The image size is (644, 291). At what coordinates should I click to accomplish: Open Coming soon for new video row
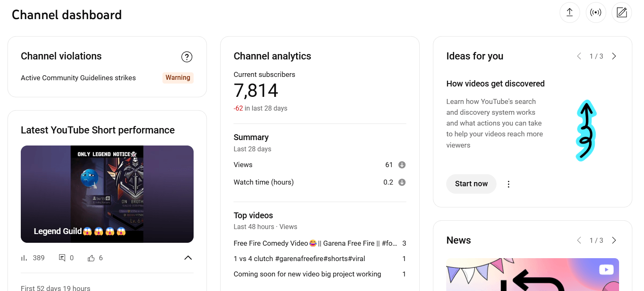pyautogui.click(x=320, y=274)
